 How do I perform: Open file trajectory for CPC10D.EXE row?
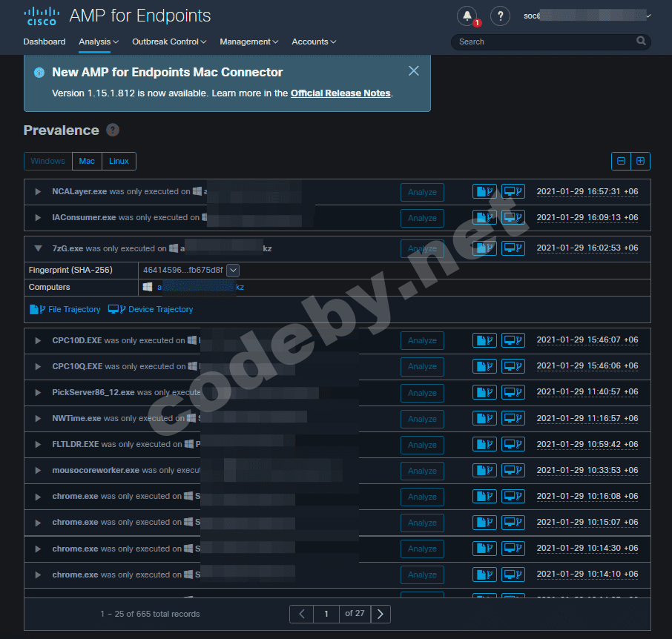tap(484, 340)
